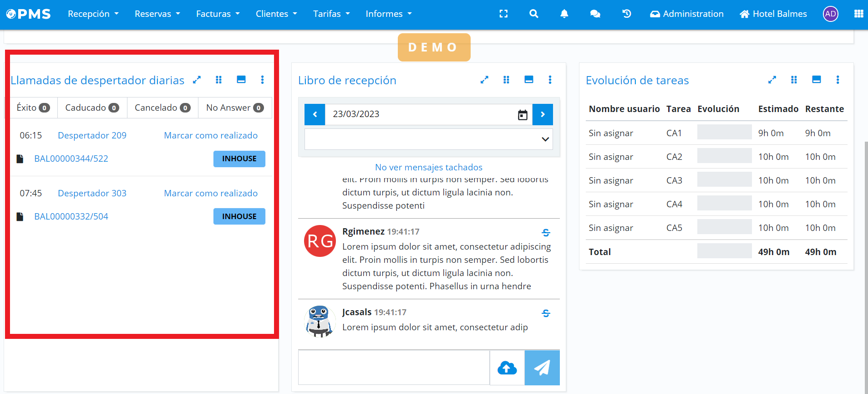Open the chat messages icon
Viewport: 868px width, 394px height.
pyautogui.click(x=595, y=14)
